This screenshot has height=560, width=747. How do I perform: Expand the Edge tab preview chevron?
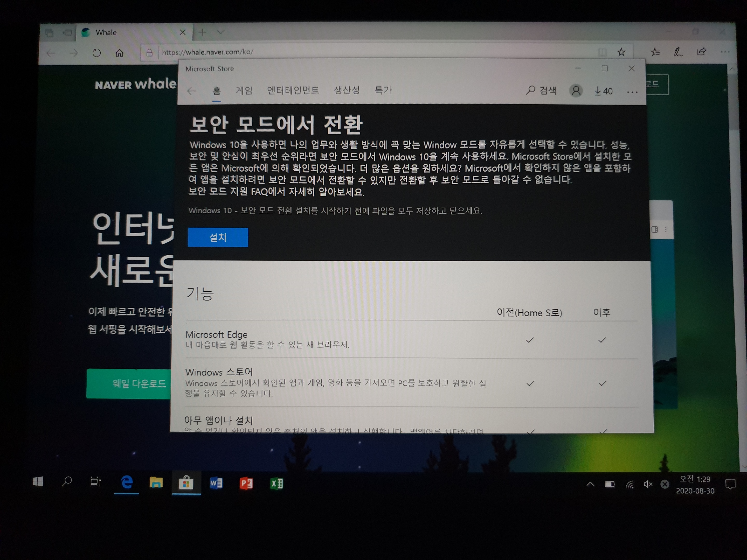tap(220, 32)
